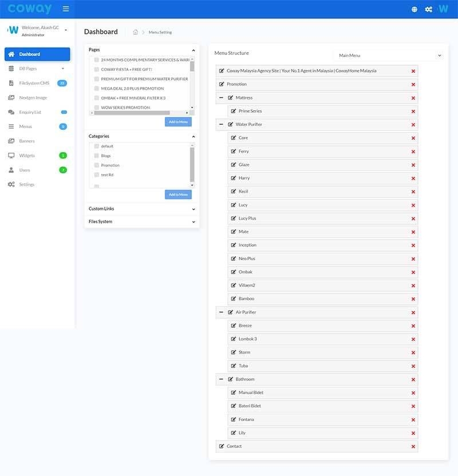Click Add to Menu under Categories

pos(178,195)
